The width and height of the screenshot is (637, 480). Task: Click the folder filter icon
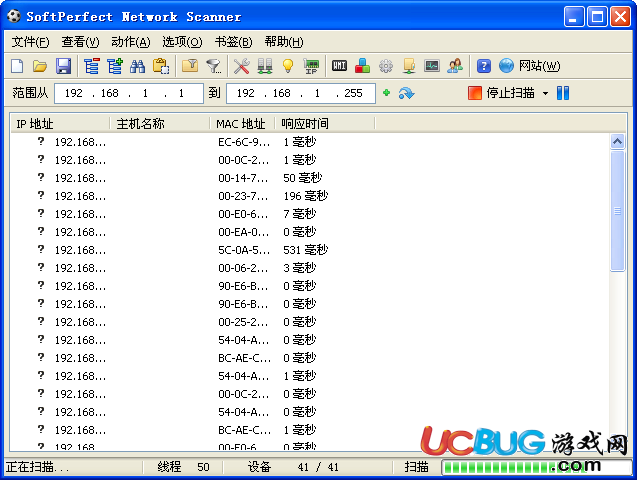(190, 66)
